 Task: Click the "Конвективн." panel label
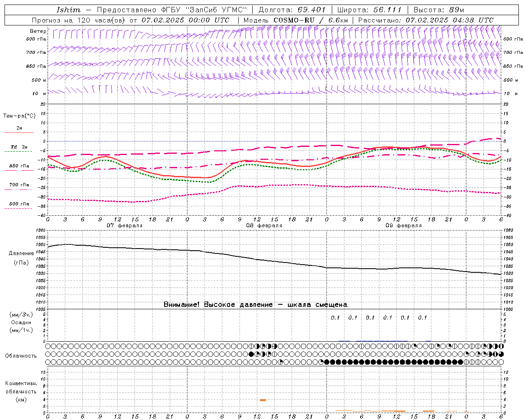click(x=21, y=383)
